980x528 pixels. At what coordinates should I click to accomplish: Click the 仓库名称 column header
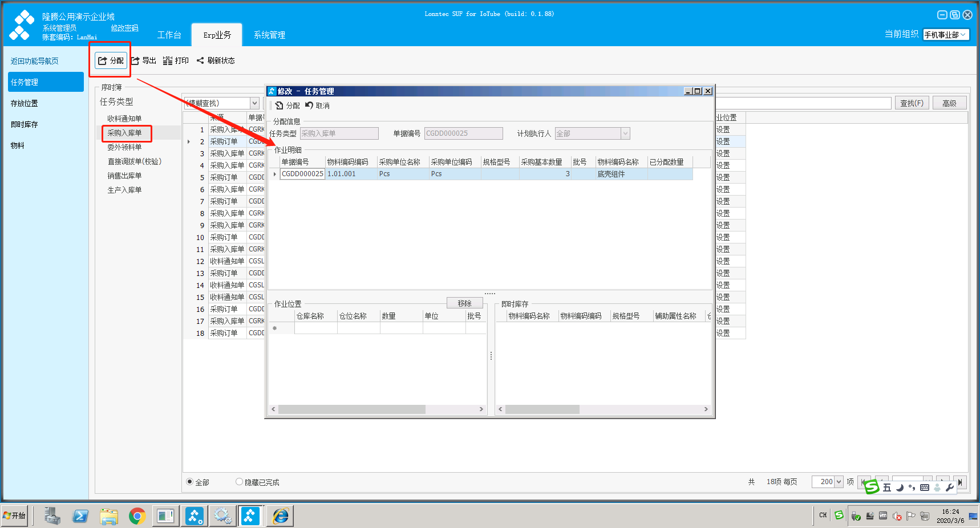pyautogui.click(x=315, y=316)
